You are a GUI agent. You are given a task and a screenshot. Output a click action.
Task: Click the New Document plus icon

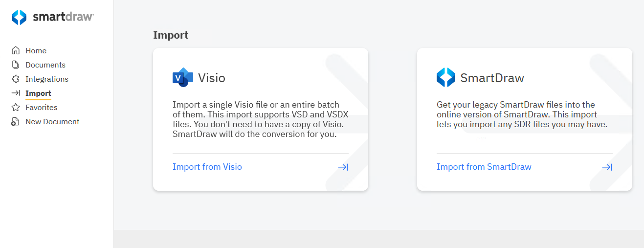coord(16,122)
